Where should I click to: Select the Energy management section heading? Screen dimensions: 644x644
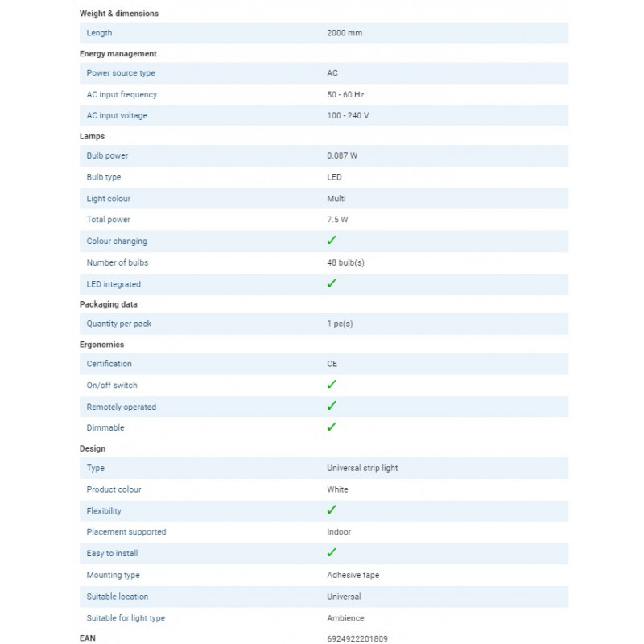tap(118, 54)
